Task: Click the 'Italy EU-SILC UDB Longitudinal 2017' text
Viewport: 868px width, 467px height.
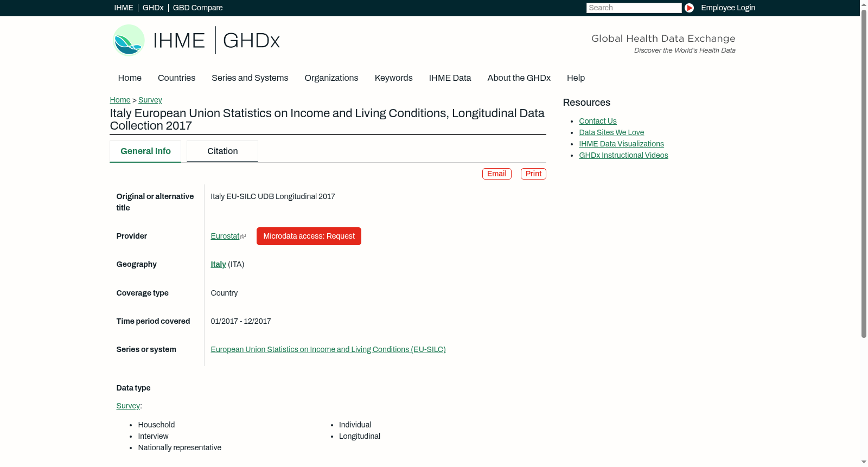Action: pos(273,196)
